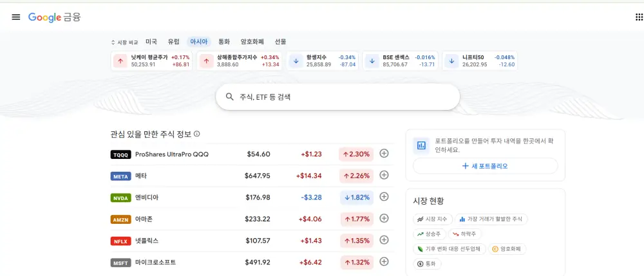Open the 항셍지수 index card
The image size is (644, 276).
[323, 60]
